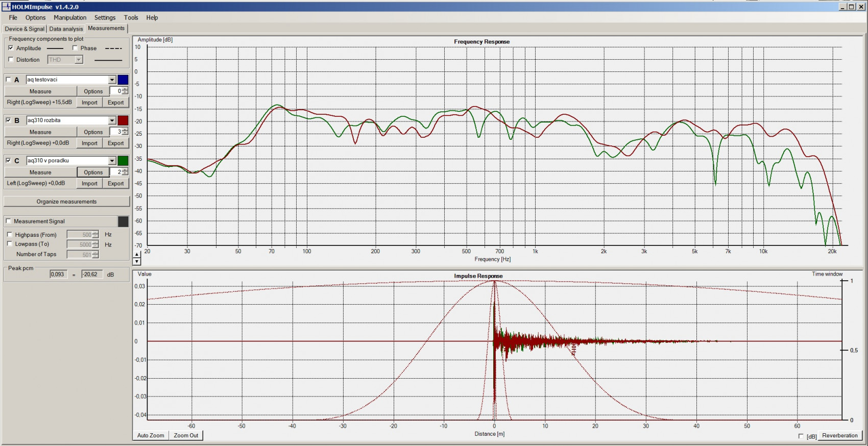This screenshot has width=868, height=446.
Task: Click the scroll-up arrow beside the frequency plot
Action: [x=136, y=255]
